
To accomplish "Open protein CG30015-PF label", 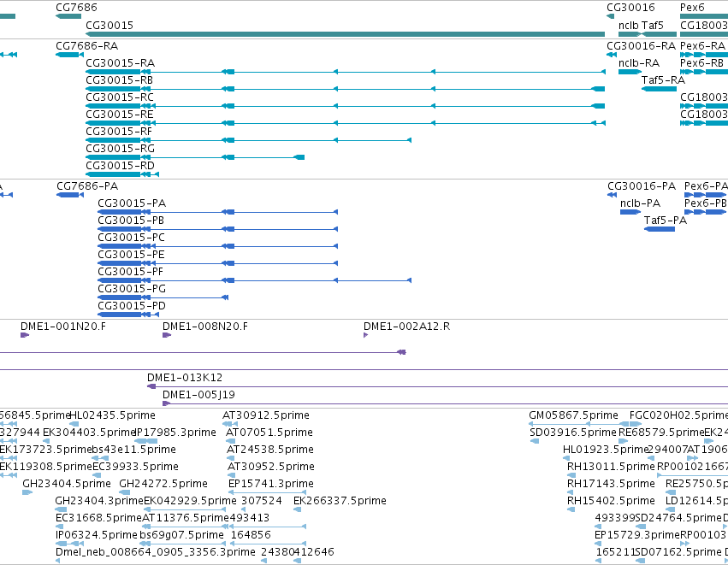I will coord(131,273).
